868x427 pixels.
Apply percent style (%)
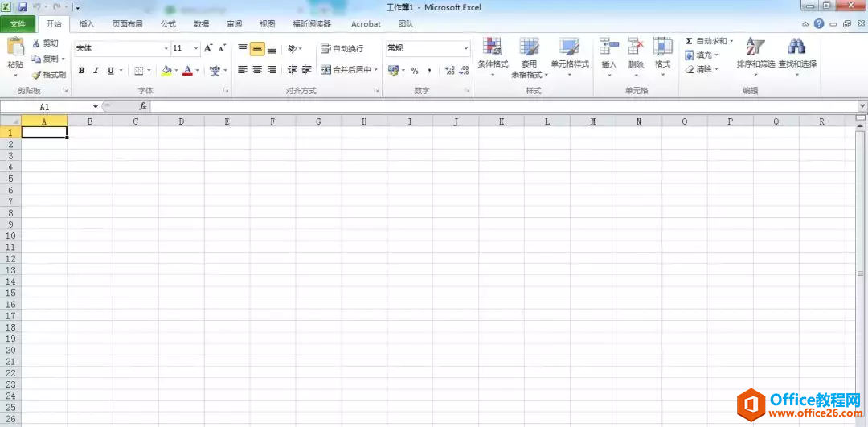click(414, 70)
